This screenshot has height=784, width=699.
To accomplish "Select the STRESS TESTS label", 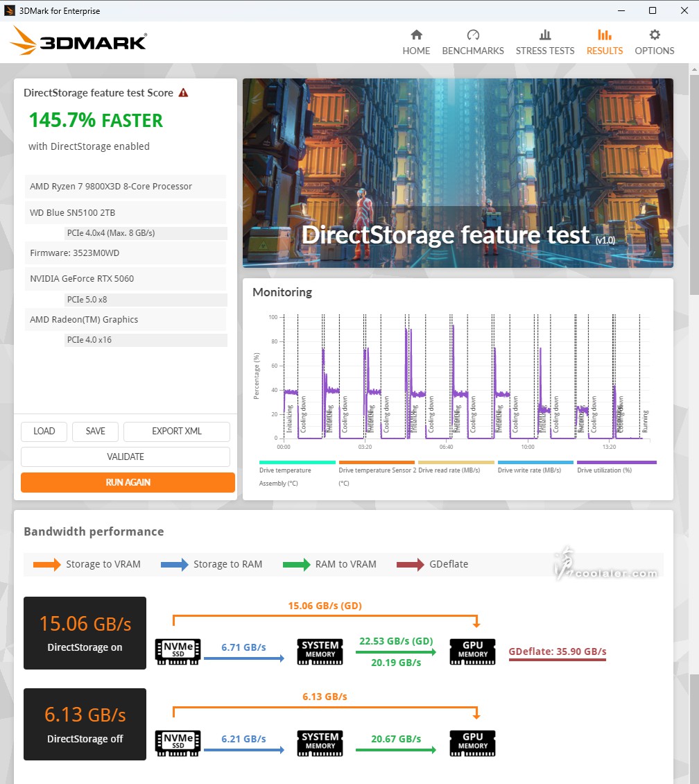I will (545, 51).
